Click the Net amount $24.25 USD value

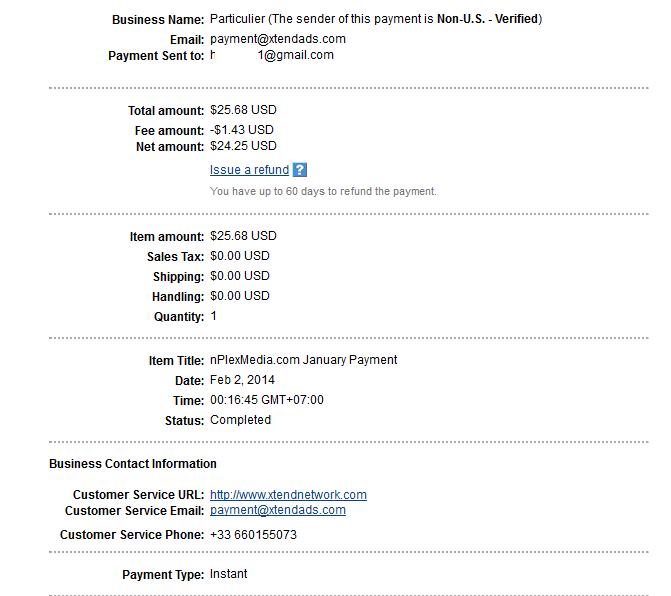(x=243, y=146)
